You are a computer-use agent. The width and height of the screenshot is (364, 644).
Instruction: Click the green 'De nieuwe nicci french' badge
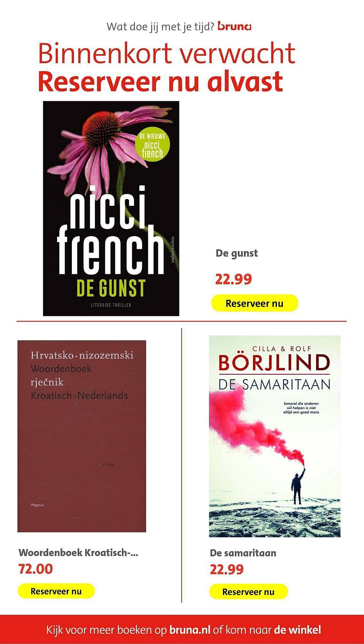tap(152, 145)
